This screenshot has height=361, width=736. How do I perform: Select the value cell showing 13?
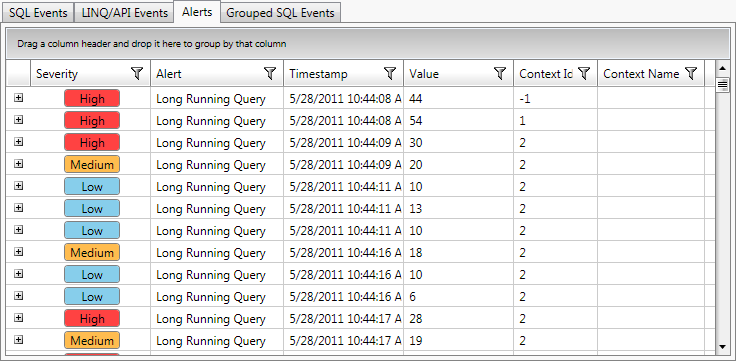[458, 208]
